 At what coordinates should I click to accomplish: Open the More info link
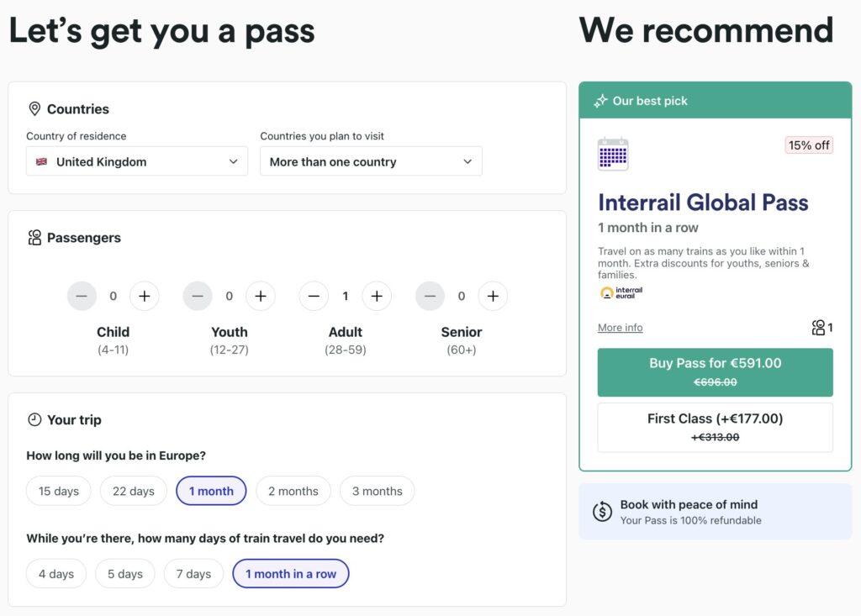click(x=620, y=327)
